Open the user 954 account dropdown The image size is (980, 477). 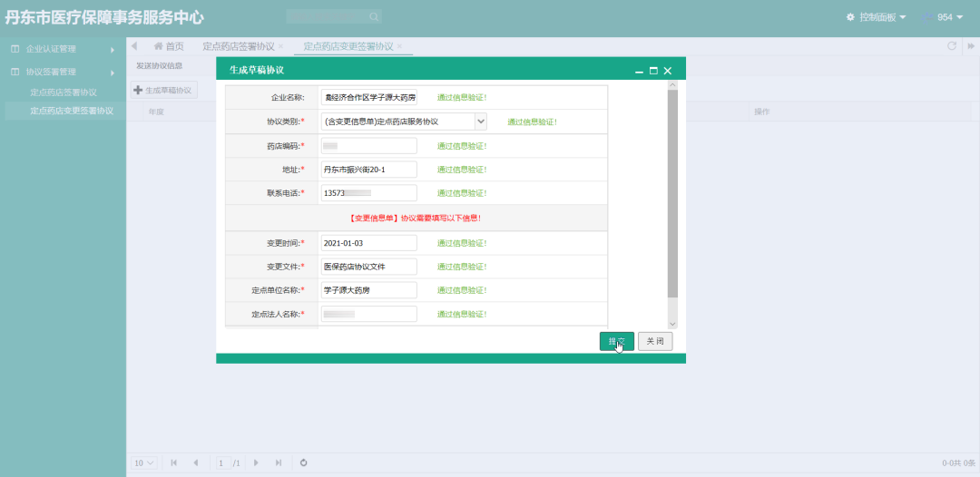(x=944, y=17)
